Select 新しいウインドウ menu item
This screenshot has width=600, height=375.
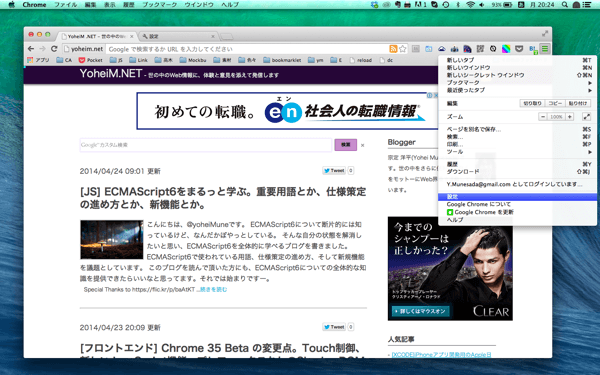point(517,68)
